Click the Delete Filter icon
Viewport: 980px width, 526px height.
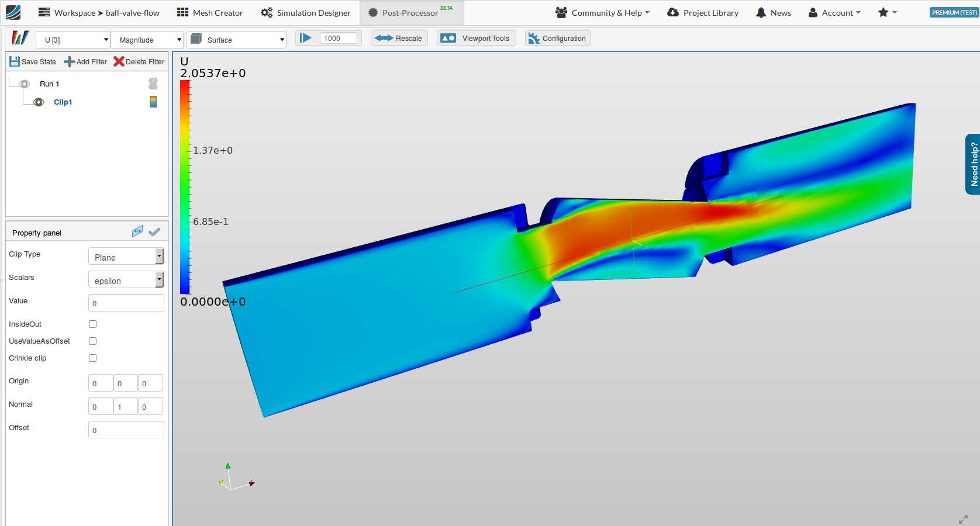pyautogui.click(x=139, y=61)
